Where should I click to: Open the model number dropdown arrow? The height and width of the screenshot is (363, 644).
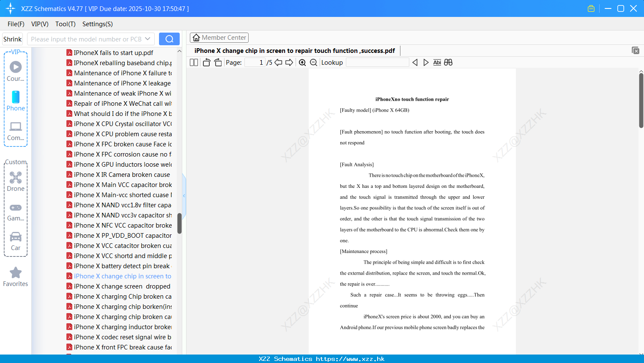148,39
